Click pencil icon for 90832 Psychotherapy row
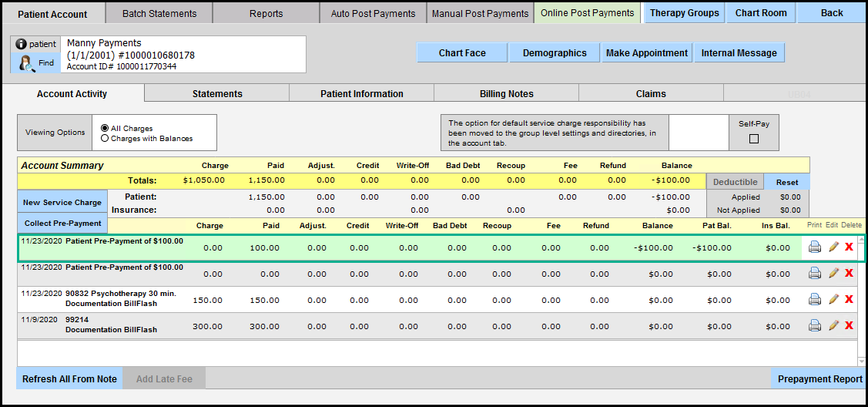This screenshot has width=868, height=407. point(833,300)
